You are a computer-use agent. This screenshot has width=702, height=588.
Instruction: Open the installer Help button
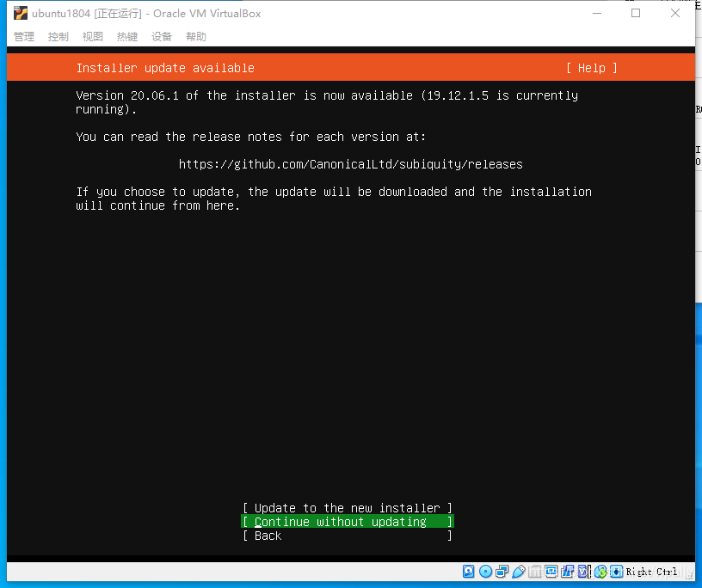click(591, 68)
